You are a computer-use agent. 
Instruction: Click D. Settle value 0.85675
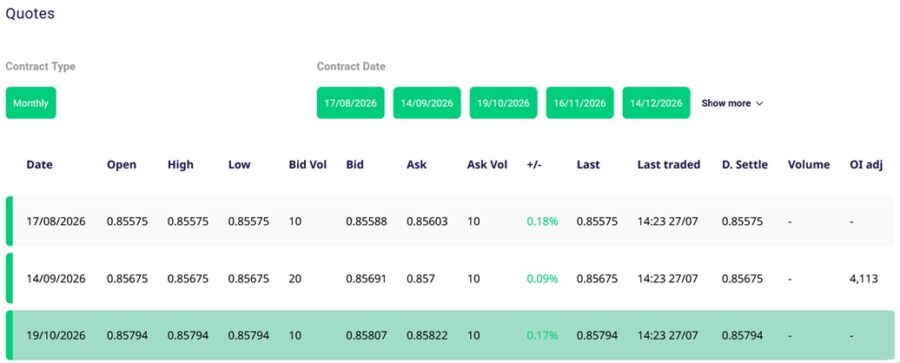(x=742, y=279)
